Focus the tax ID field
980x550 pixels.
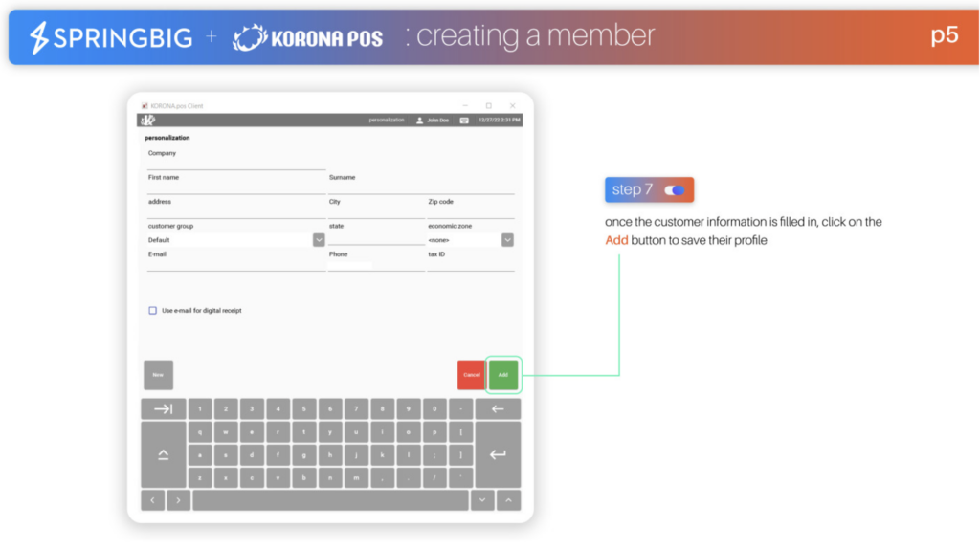(x=471, y=265)
